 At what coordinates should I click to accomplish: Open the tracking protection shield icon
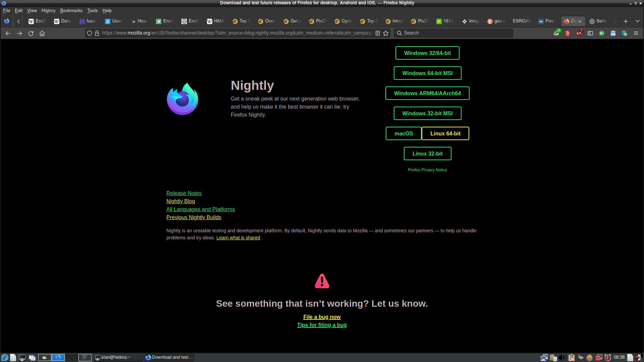click(90, 33)
